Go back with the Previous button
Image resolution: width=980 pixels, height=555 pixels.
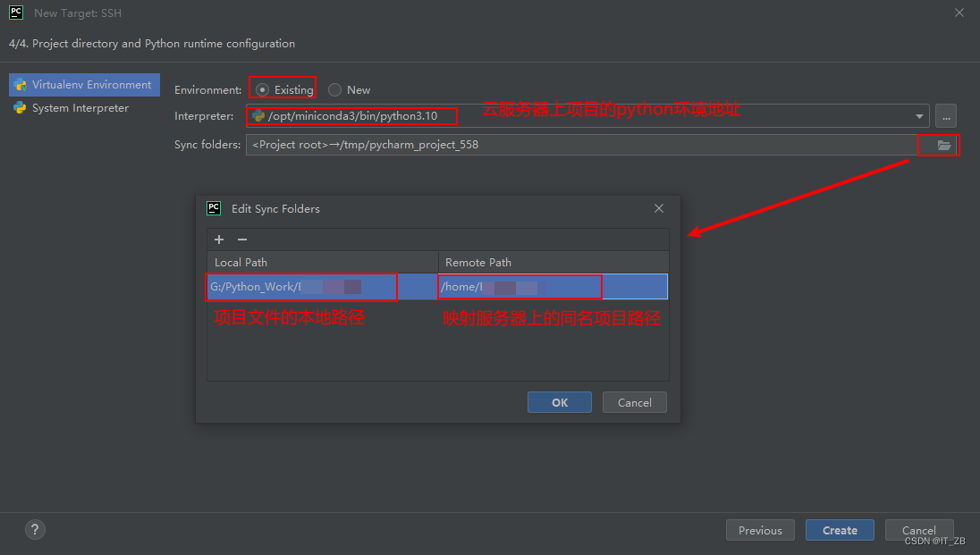(760, 530)
